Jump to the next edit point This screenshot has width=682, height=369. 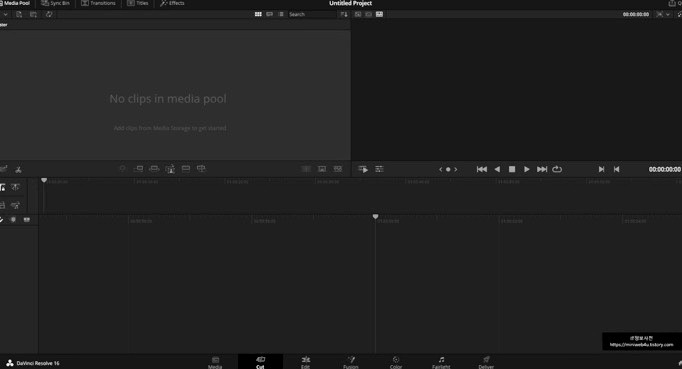[602, 169]
